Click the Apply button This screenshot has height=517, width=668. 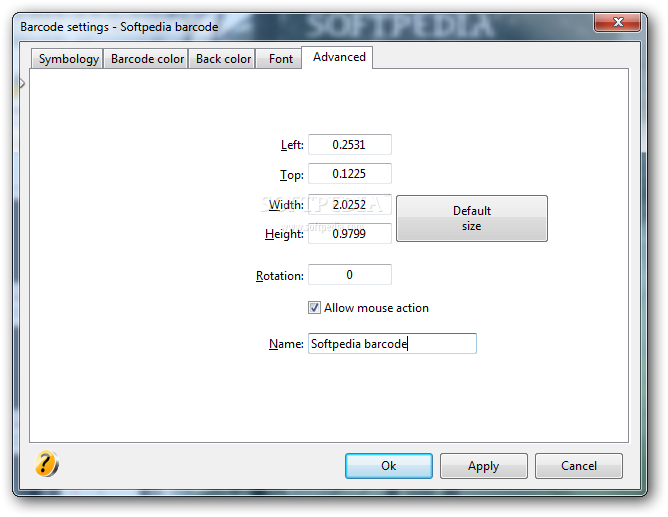tap(484, 466)
